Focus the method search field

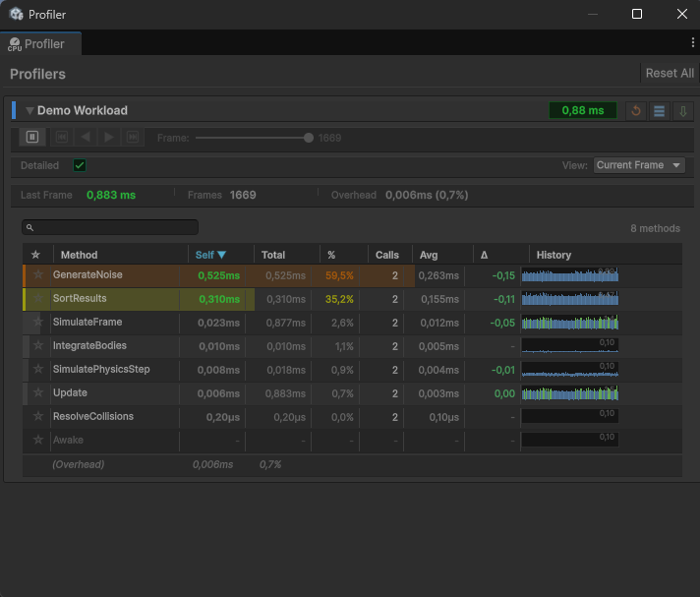tap(110, 227)
